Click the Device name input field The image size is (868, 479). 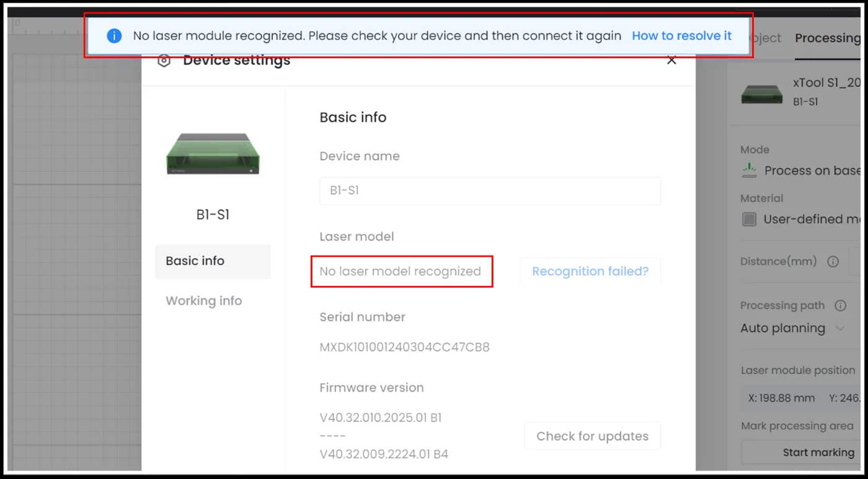(x=490, y=191)
